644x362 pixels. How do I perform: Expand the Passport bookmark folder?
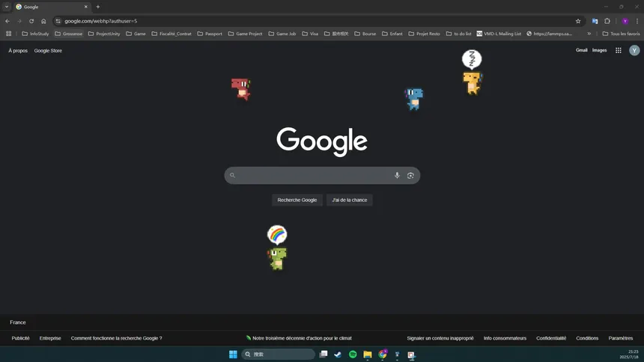pyautogui.click(x=210, y=34)
